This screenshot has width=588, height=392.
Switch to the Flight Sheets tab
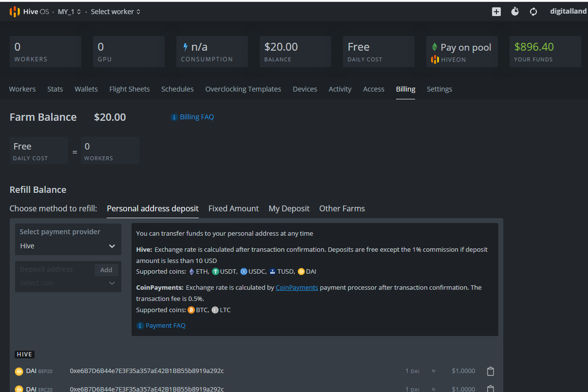click(129, 89)
